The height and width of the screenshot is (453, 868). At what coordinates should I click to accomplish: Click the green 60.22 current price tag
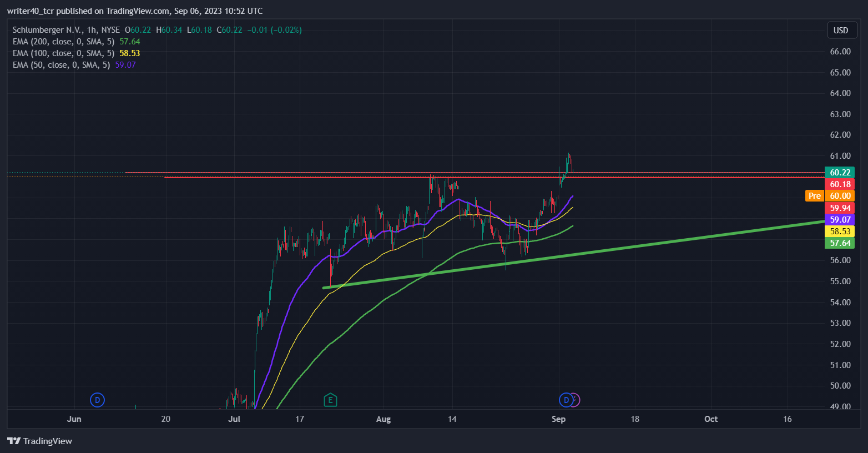(840, 173)
